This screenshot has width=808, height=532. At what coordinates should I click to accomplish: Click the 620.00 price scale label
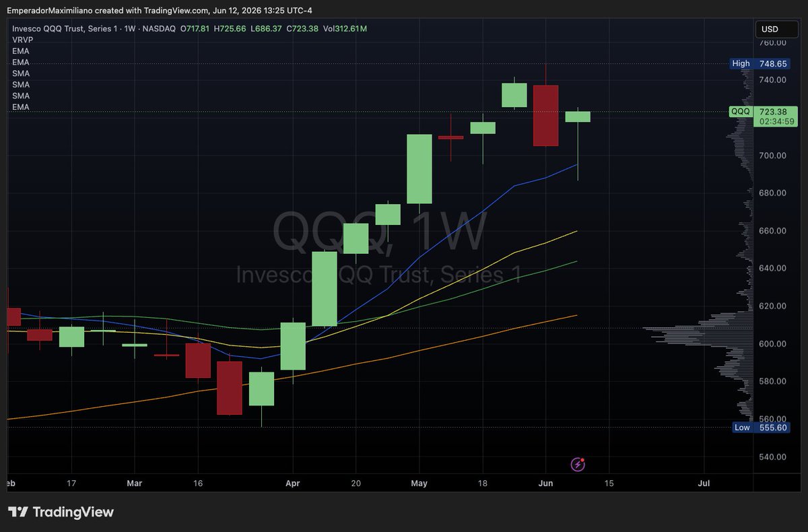pos(772,306)
